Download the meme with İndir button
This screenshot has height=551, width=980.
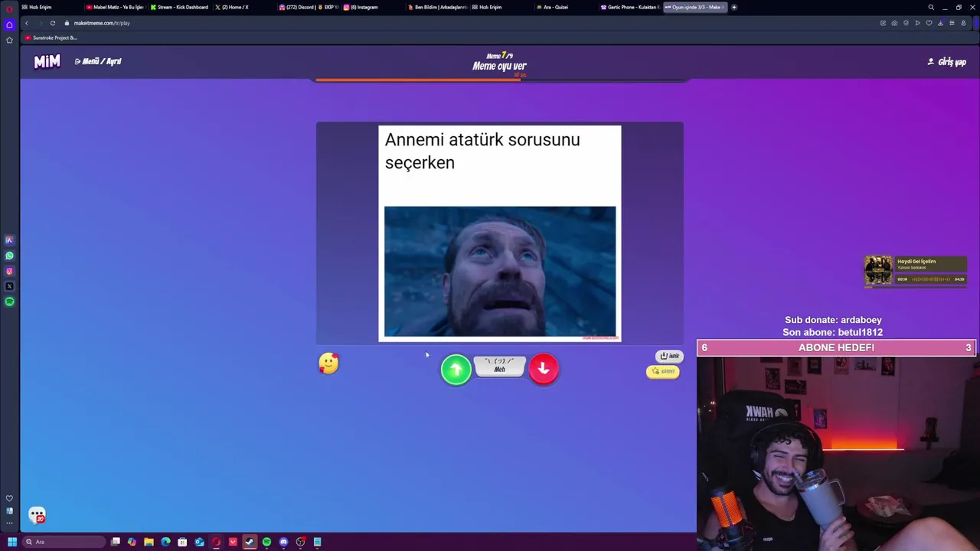669,356
